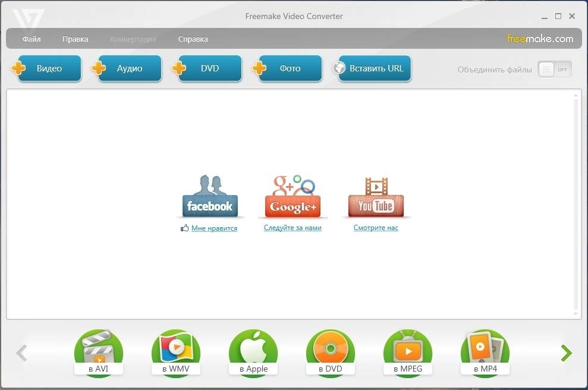Click the orange plus icon beside Видео
588x390 pixels.
(18, 68)
